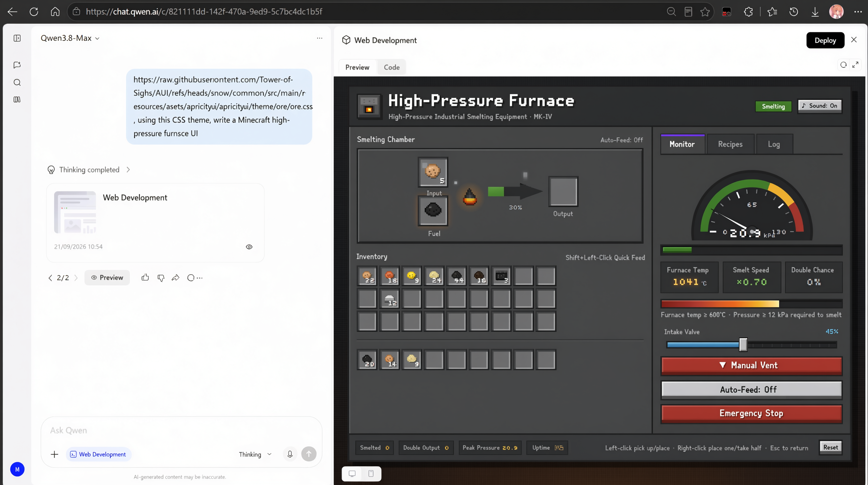Switch preview to mobile view icon
Screen dimensions: 868x485
click(x=371, y=474)
